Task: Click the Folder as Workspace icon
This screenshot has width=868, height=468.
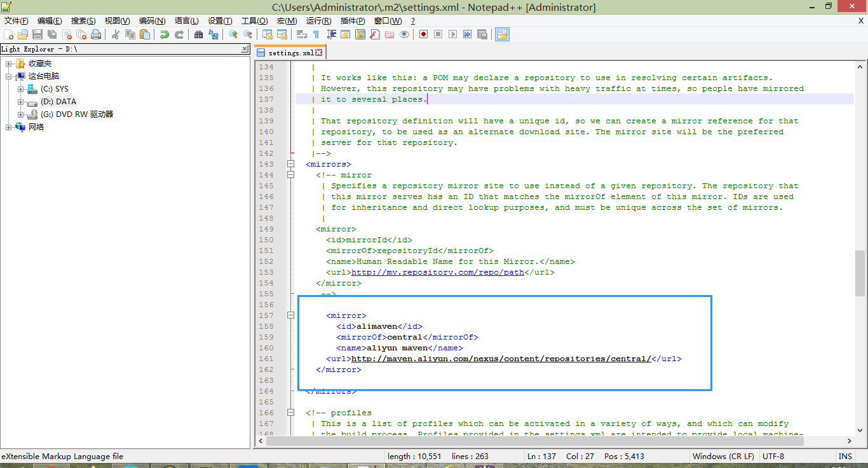Action: point(390,34)
